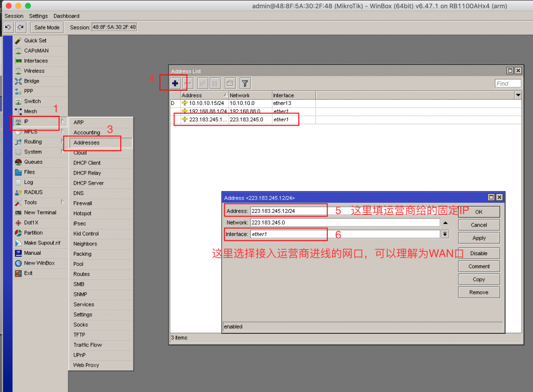Sort by the Network column header

[x=250, y=95]
